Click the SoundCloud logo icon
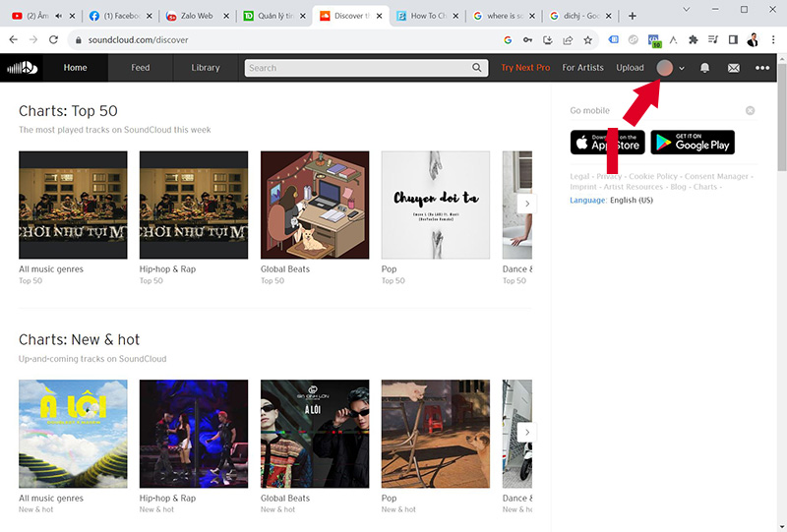787x532 pixels. click(22, 68)
